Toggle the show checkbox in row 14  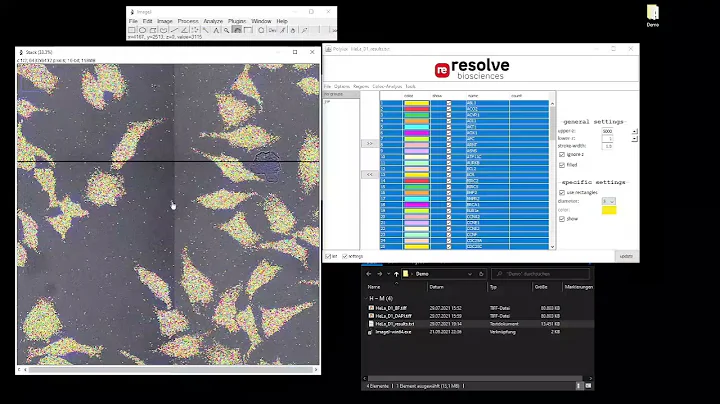(x=449, y=180)
